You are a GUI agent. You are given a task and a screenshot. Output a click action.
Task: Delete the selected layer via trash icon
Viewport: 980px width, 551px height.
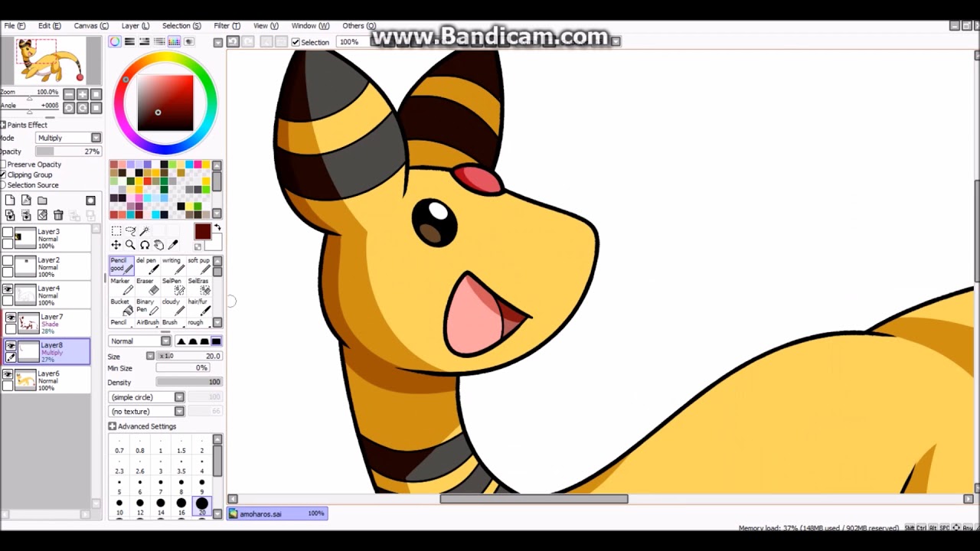[x=58, y=215]
